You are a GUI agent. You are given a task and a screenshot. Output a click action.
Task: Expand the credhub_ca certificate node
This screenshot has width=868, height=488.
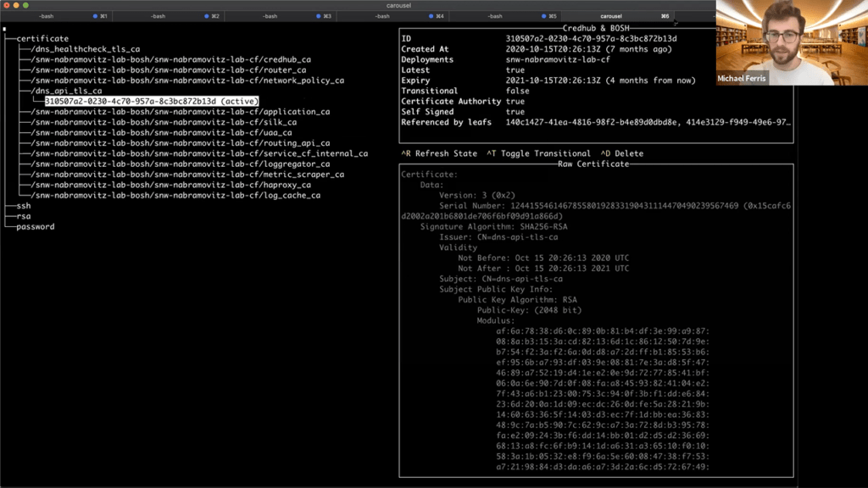171,60
